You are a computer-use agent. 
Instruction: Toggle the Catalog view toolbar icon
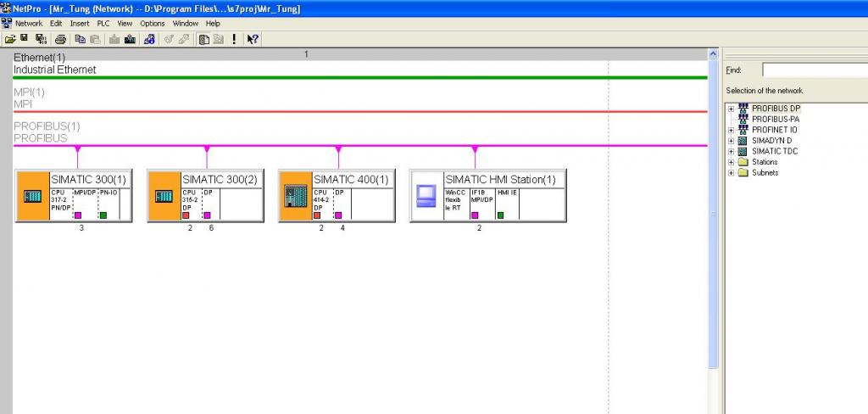tap(203, 39)
